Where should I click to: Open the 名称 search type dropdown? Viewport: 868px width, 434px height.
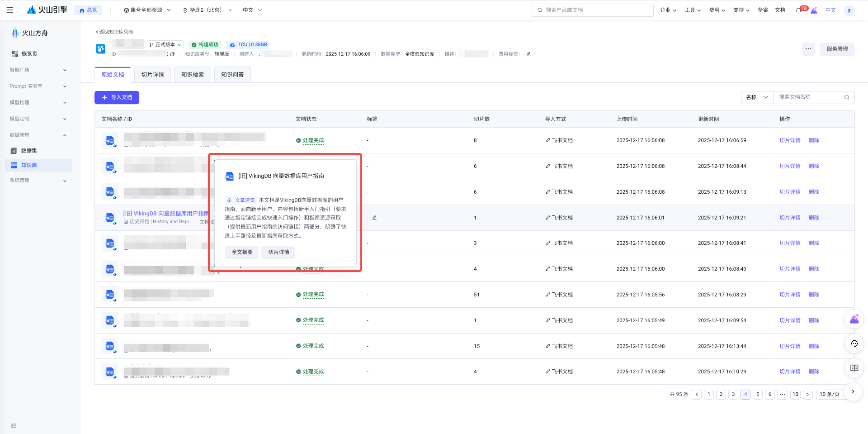click(x=757, y=97)
